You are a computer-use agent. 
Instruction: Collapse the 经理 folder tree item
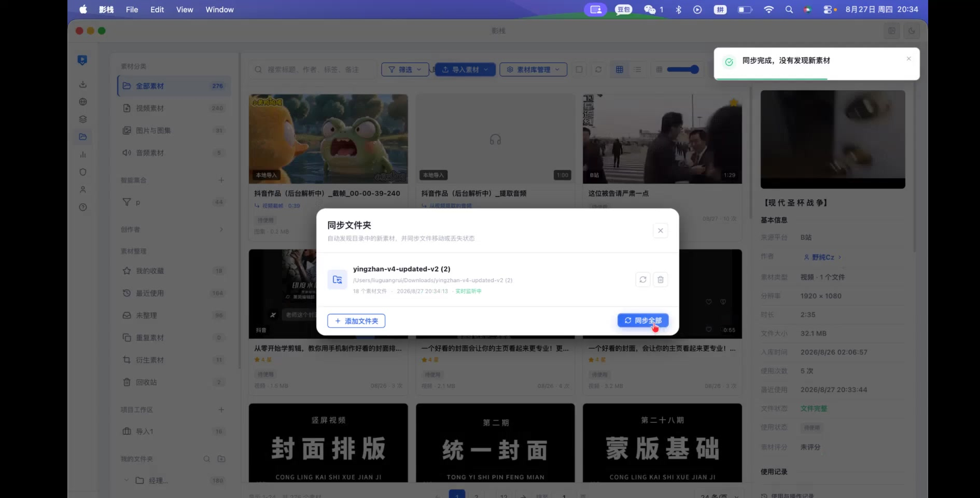[x=126, y=480]
